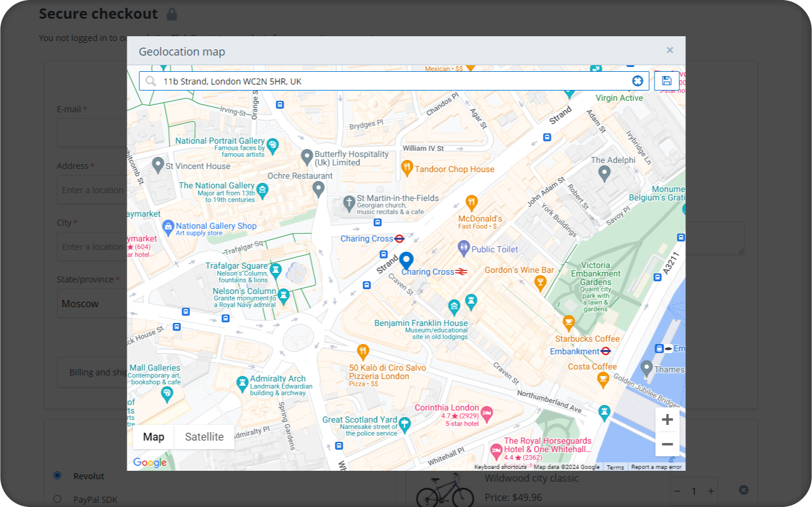The height and width of the screenshot is (507, 812).
Task: Click Virgin Active label on map
Action: (x=619, y=98)
